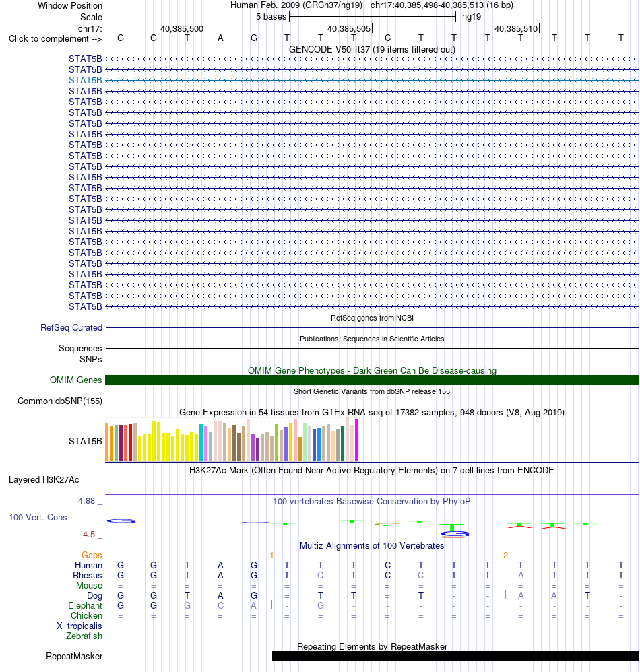Click the Dog species row label

[x=94, y=596]
